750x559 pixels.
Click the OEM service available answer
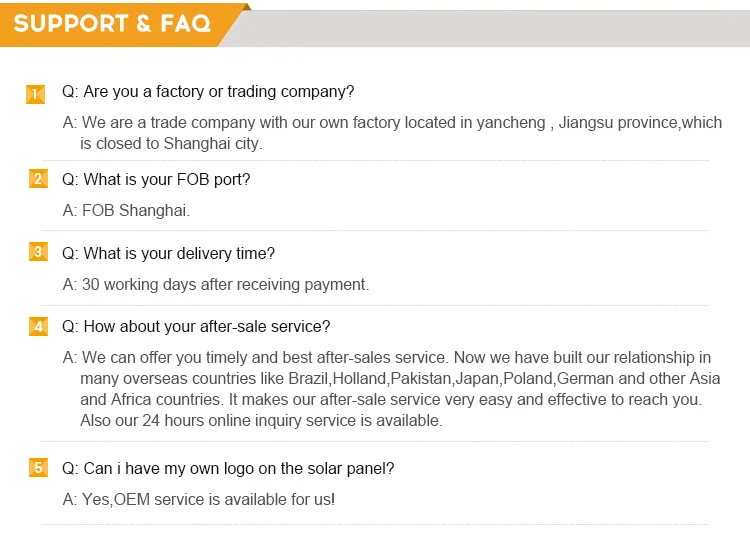pyautogui.click(x=199, y=499)
